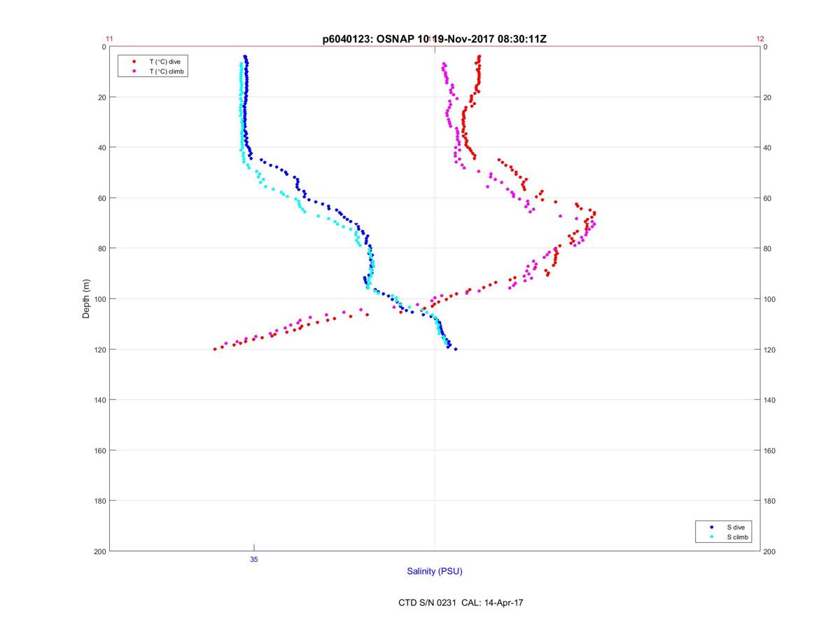
Task: Click the '200' tick on the left depth axis
Action: click(99, 551)
